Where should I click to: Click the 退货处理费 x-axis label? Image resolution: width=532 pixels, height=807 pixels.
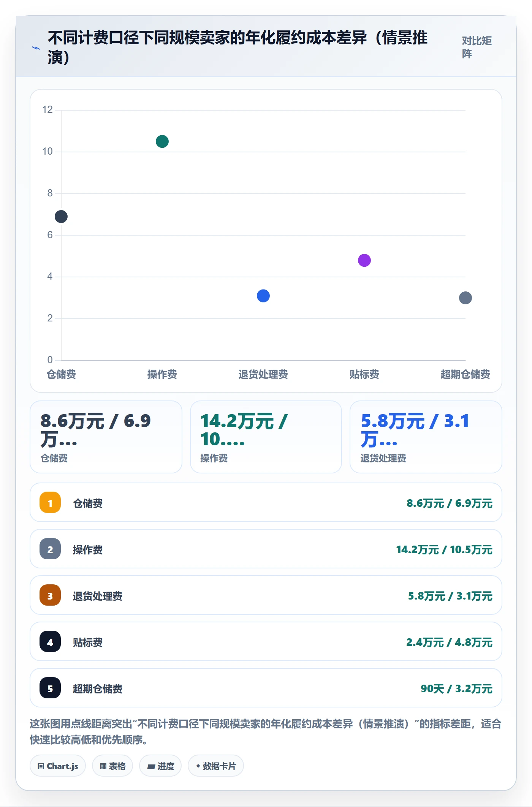tap(263, 374)
